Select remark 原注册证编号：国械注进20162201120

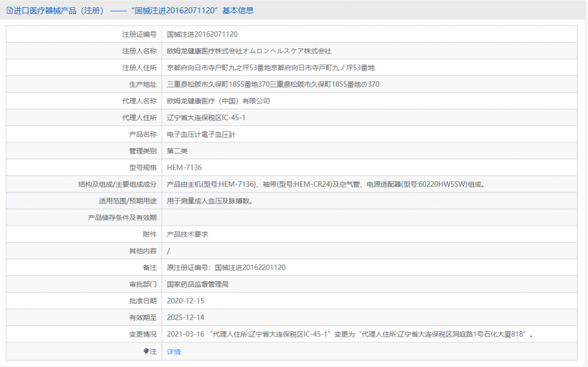click(226, 268)
